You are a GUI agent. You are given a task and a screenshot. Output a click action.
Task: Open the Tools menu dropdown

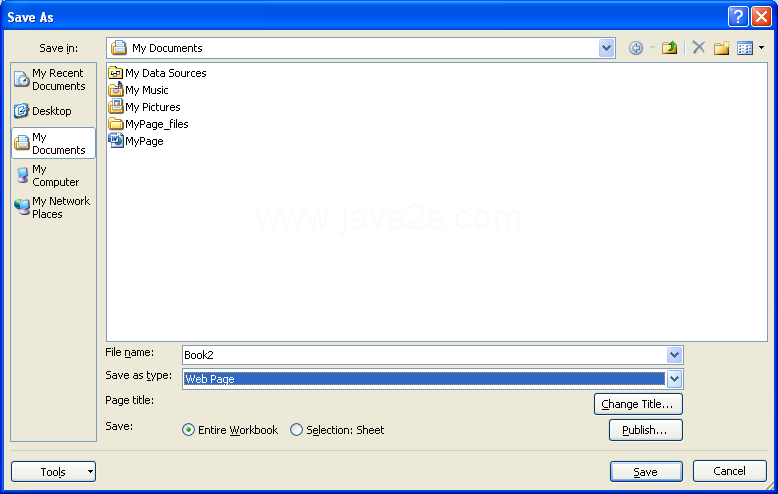coord(54,472)
